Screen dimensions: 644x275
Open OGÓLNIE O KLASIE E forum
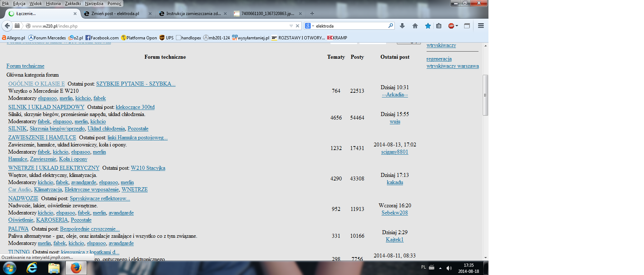(36, 84)
